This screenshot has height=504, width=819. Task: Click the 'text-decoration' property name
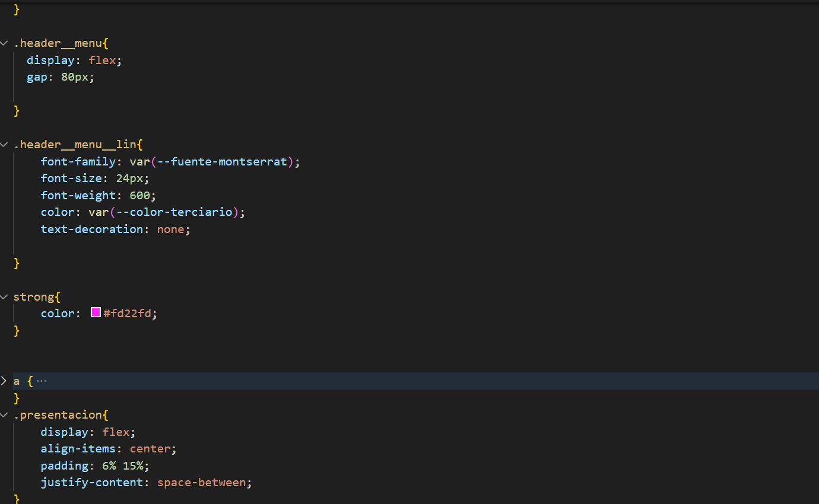92,229
